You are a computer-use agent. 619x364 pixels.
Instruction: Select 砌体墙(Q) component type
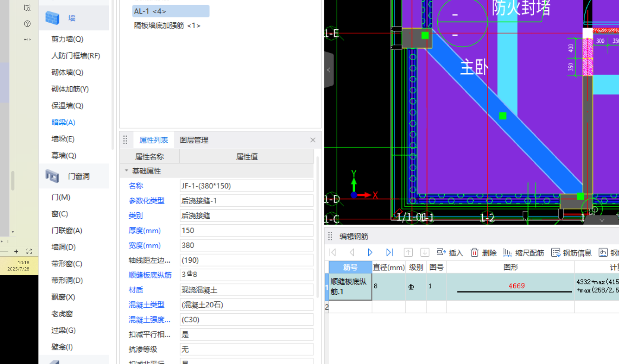coord(67,72)
